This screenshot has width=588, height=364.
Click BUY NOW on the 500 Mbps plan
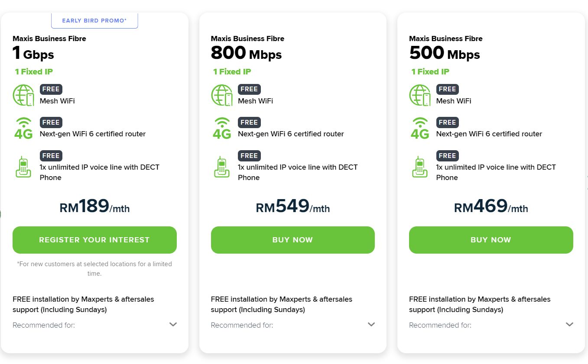pyautogui.click(x=491, y=240)
